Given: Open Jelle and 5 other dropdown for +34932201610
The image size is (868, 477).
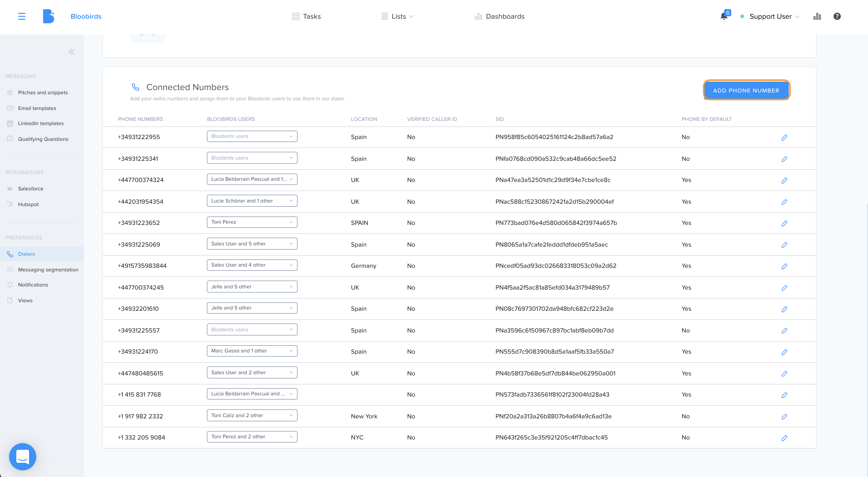Looking at the screenshot, I should tap(252, 308).
